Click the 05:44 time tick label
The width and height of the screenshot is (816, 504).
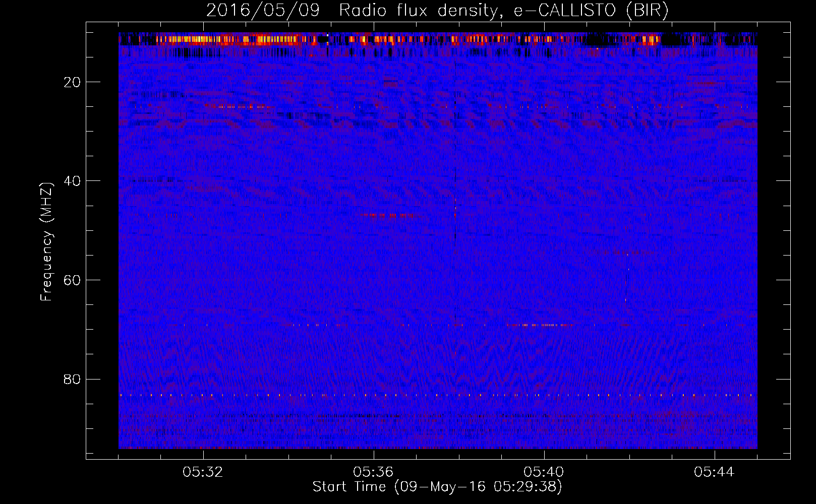[715, 472]
